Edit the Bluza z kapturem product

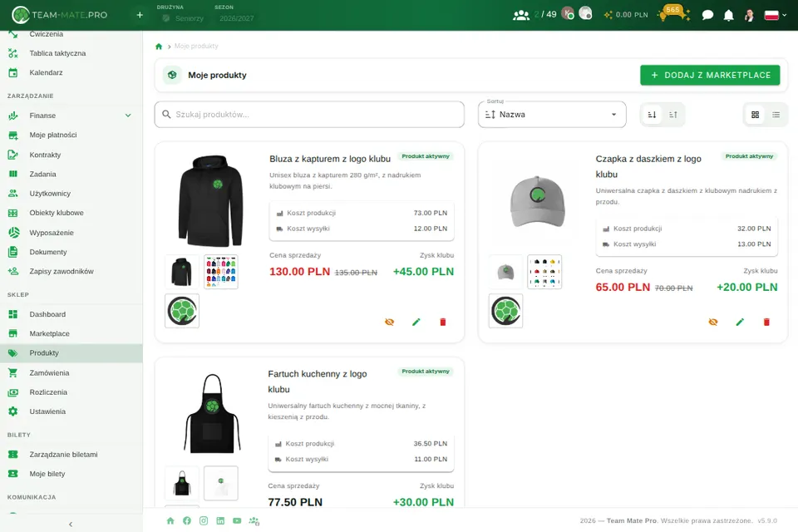click(x=416, y=322)
